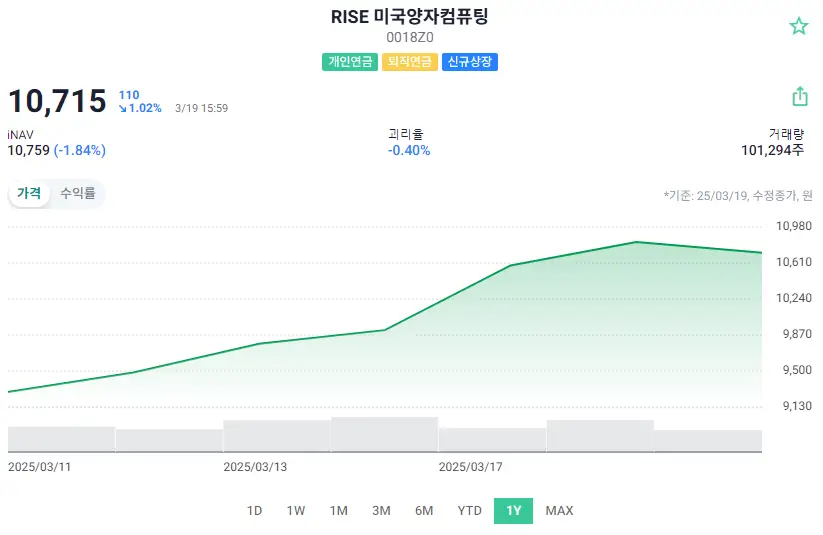Select the 3M chart range
Screen dimensions: 823x535
(381, 511)
